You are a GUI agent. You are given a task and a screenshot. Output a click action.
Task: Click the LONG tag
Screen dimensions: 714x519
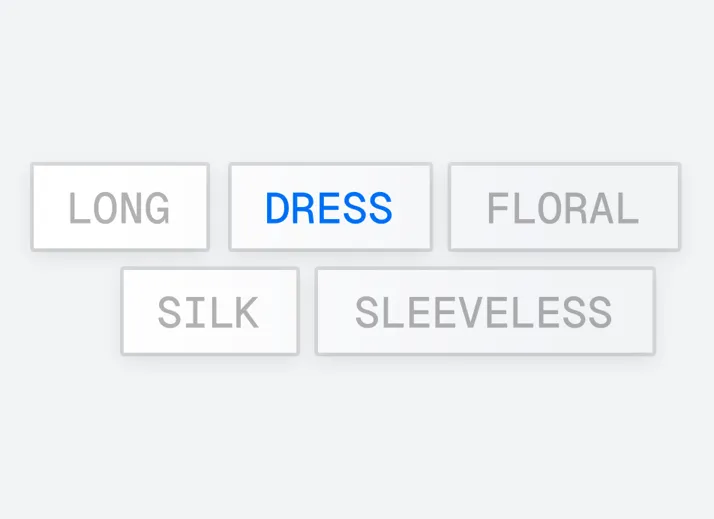click(x=119, y=207)
